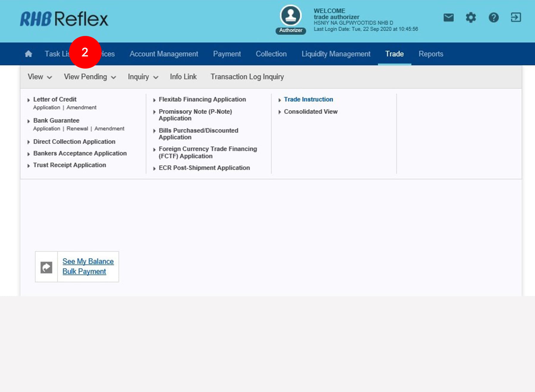The image size is (535, 392).
Task: Open the mail inbox envelope icon
Action: click(449, 18)
